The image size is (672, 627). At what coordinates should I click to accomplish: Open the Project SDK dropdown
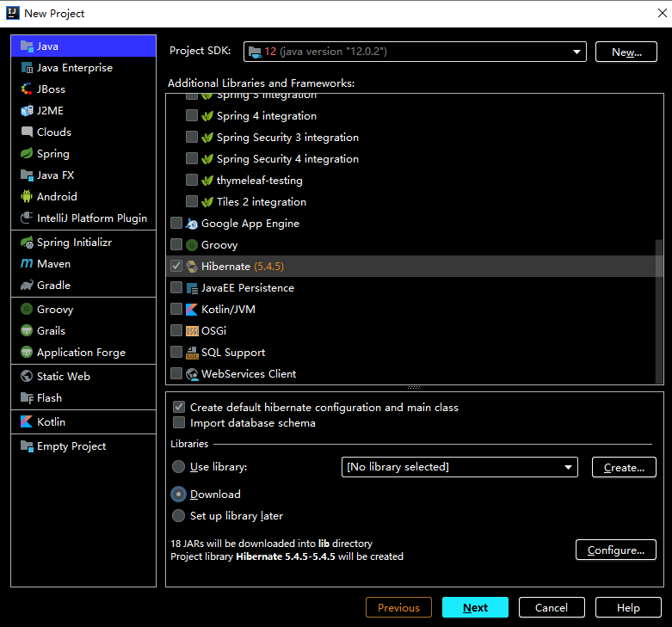[415, 52]
